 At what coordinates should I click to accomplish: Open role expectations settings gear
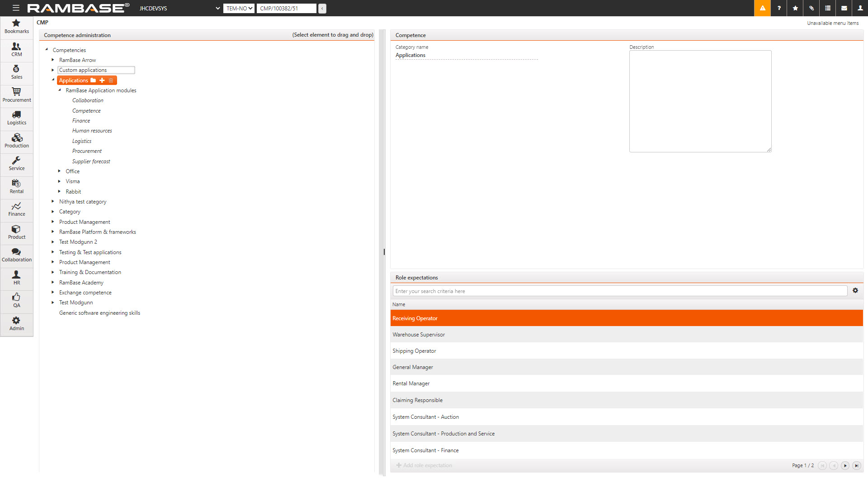855,291
